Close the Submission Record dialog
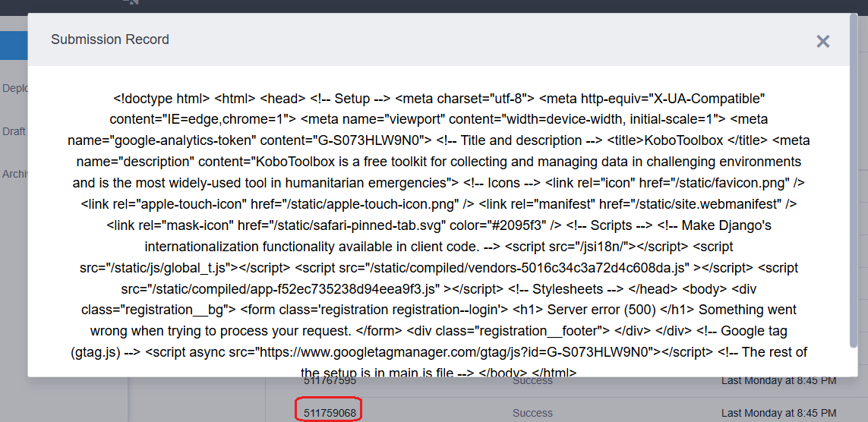This screenshot has height=422, width=868. (x=822, y=41)
